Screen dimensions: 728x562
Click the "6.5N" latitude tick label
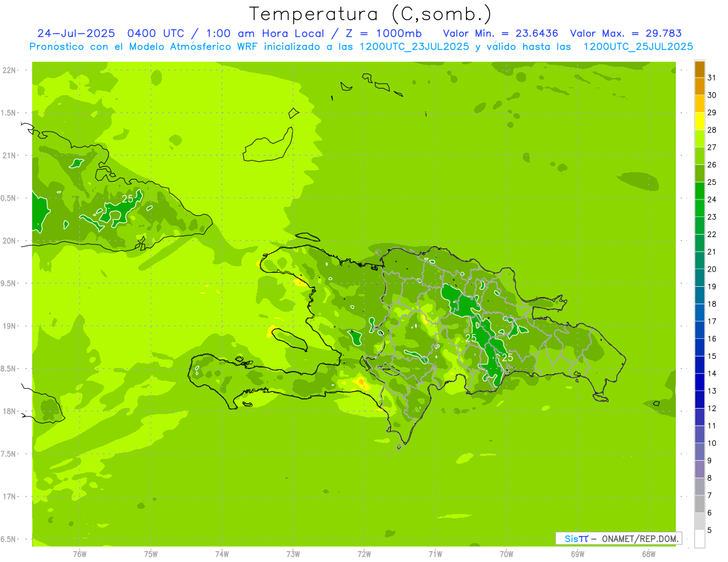click(9, 539)
